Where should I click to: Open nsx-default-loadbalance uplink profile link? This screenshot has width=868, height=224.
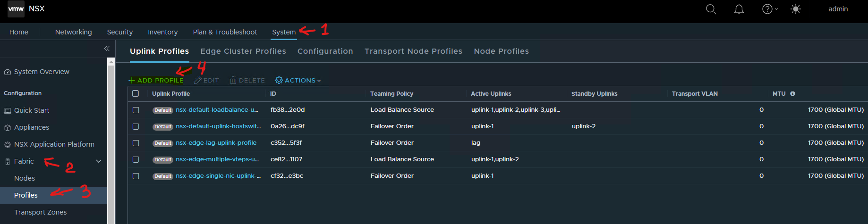coord(217,110)
